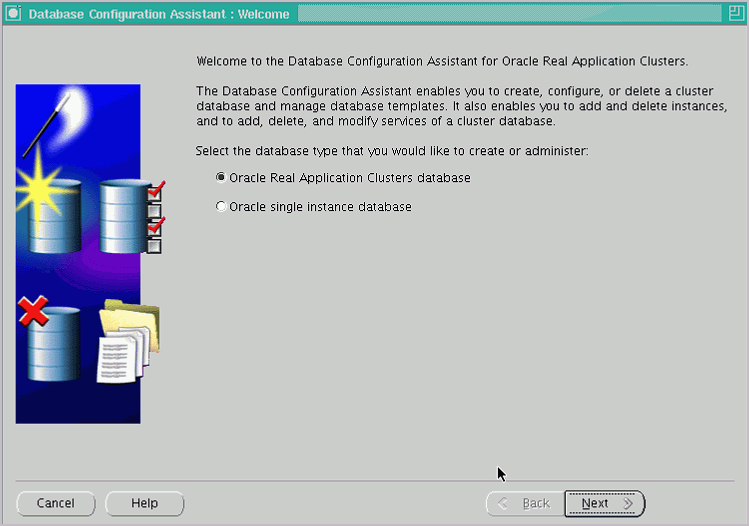This screenshot has height=526, width=749.
Task: Click the 'Select the database type' prompt
Action: [x=392, y=150]
